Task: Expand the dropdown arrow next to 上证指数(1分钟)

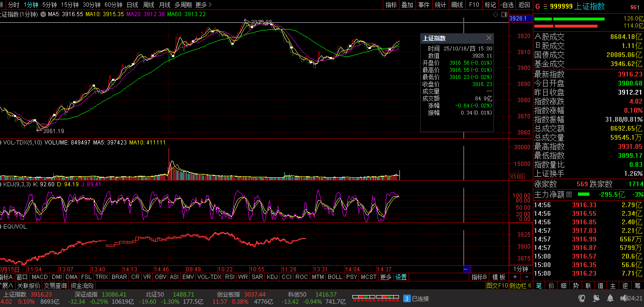Action: (x=43, y=14)
